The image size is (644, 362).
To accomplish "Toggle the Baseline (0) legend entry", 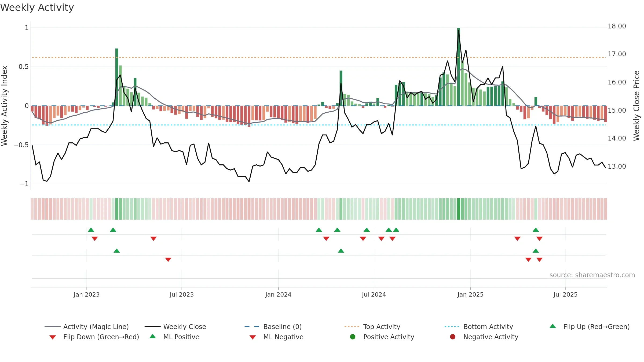I will click(273, 327).
